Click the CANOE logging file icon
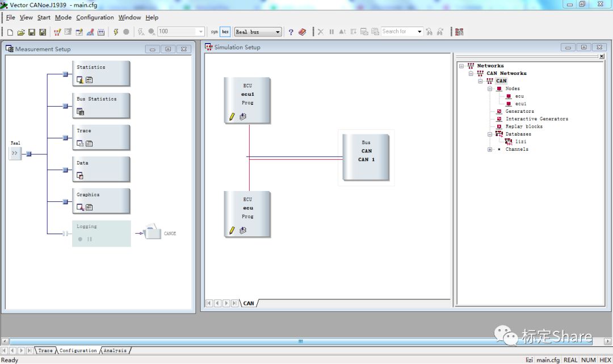This screenshot has width=613, height=364. click(152, 232)
